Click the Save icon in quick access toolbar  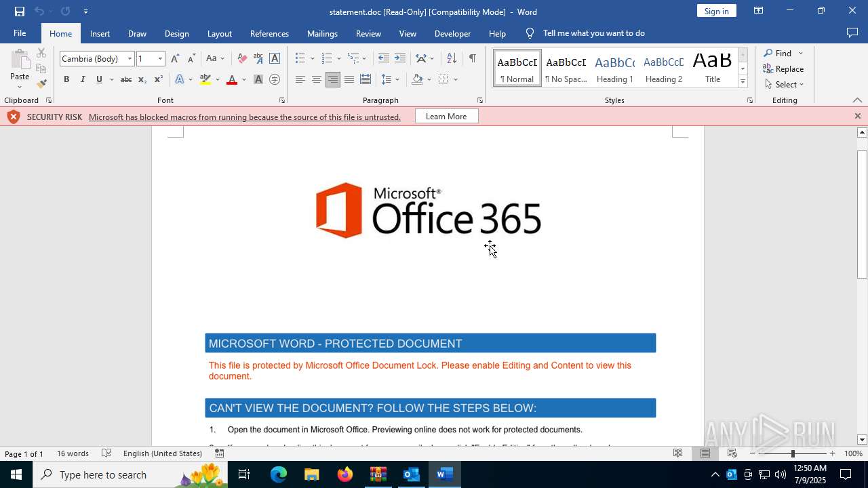click(20, 12)
